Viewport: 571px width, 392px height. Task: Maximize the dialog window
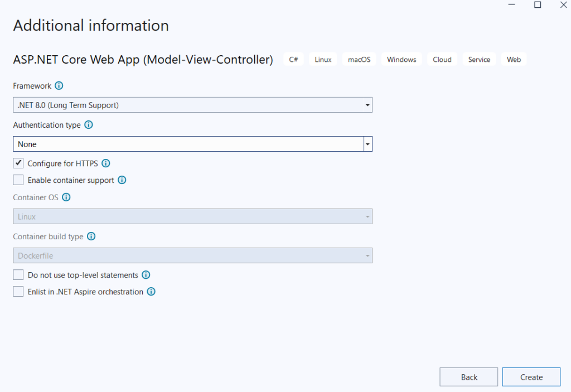click(x=538, y=4)
